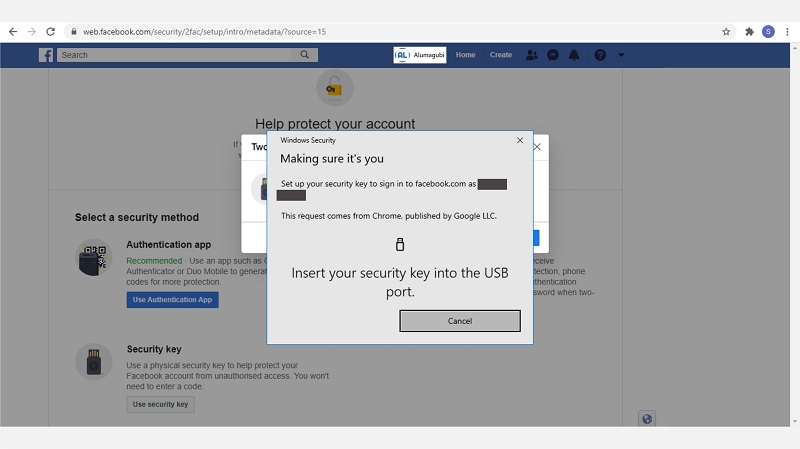The height and width of the screenshot is (449, 800).
Task: Click the search magnifier button
Action: pos(305,55)
